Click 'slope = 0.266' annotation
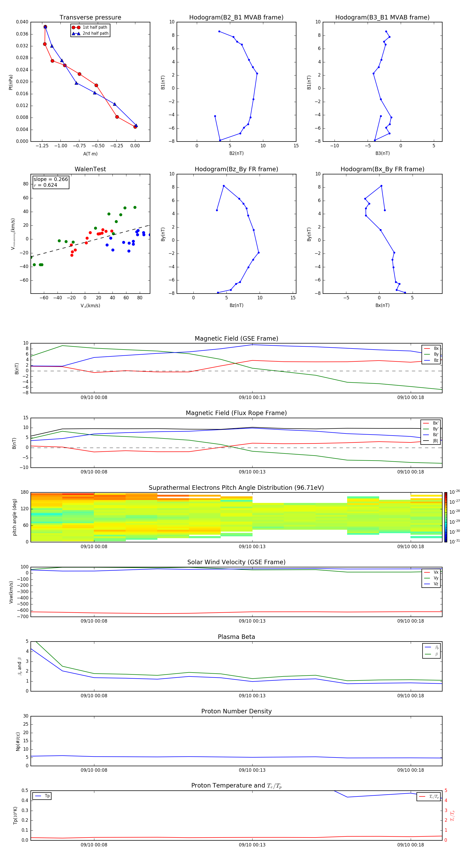473x868 pixels. (51, 179)
